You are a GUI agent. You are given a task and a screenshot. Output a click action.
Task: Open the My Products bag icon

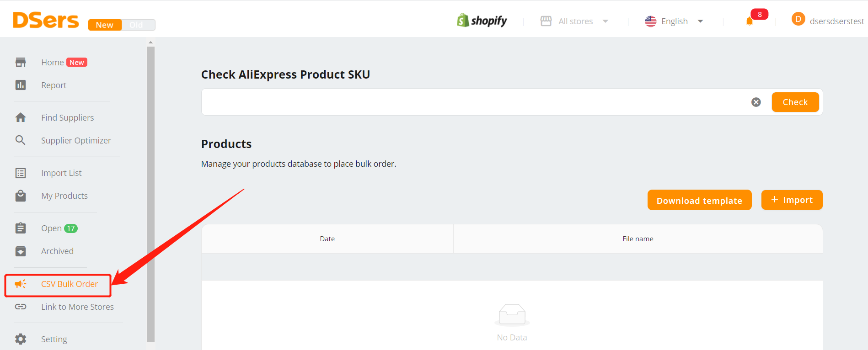point(21,196)
